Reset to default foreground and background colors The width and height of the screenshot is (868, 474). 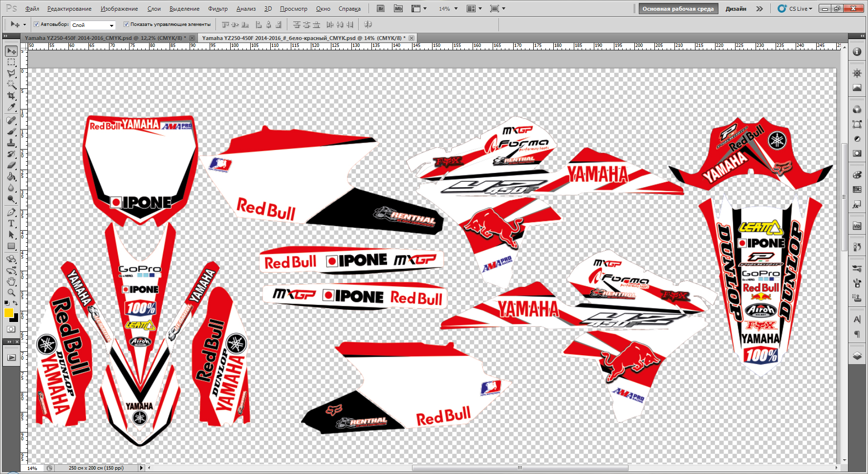6,303
